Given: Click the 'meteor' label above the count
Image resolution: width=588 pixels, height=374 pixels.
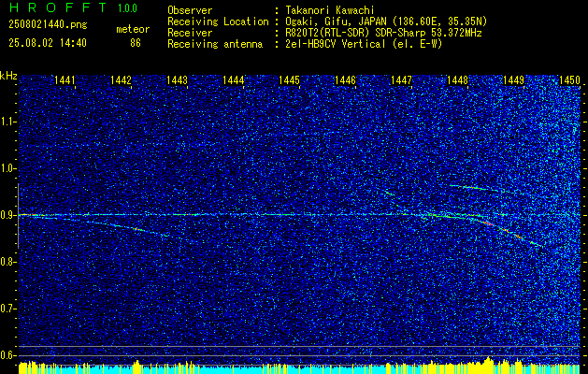Looking at the screenshot, I should pyautogui.click(x=133, y=29).
